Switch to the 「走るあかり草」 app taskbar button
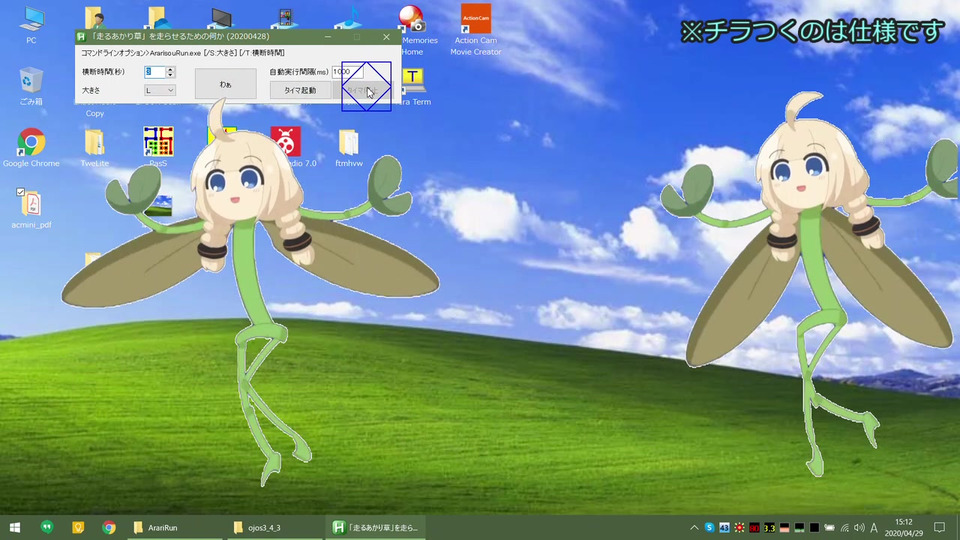 coord(375,527)
